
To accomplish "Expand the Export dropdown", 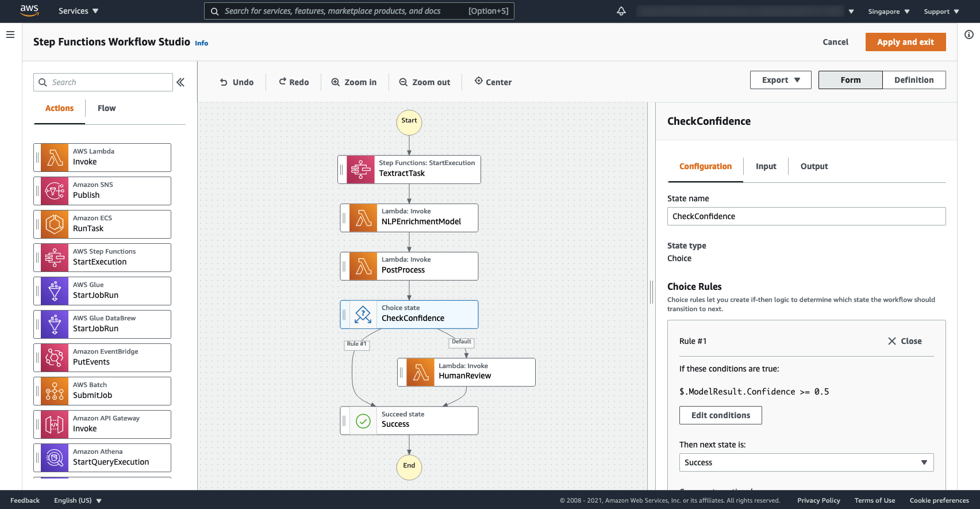I will tap(781, 80).
